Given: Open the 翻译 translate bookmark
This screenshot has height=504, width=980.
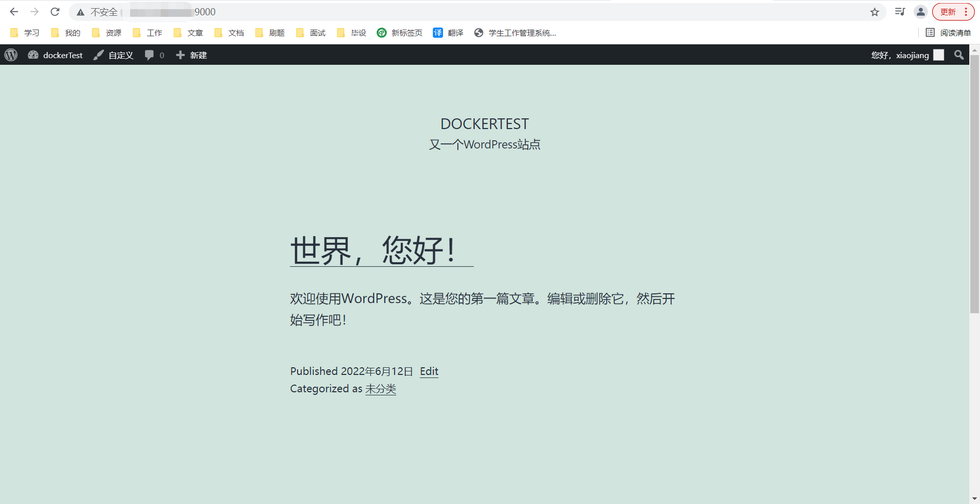Looking at the screenshot, I should [448, 33].
